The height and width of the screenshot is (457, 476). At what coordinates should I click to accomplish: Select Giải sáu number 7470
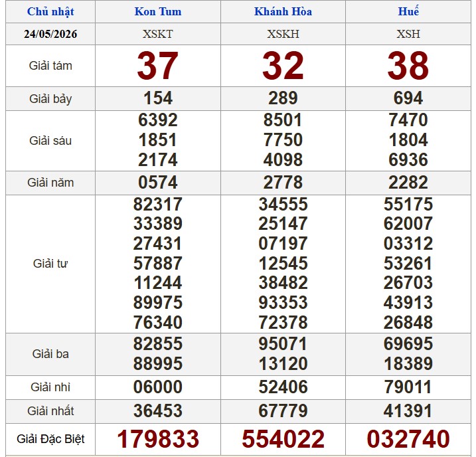pos(408,120)
